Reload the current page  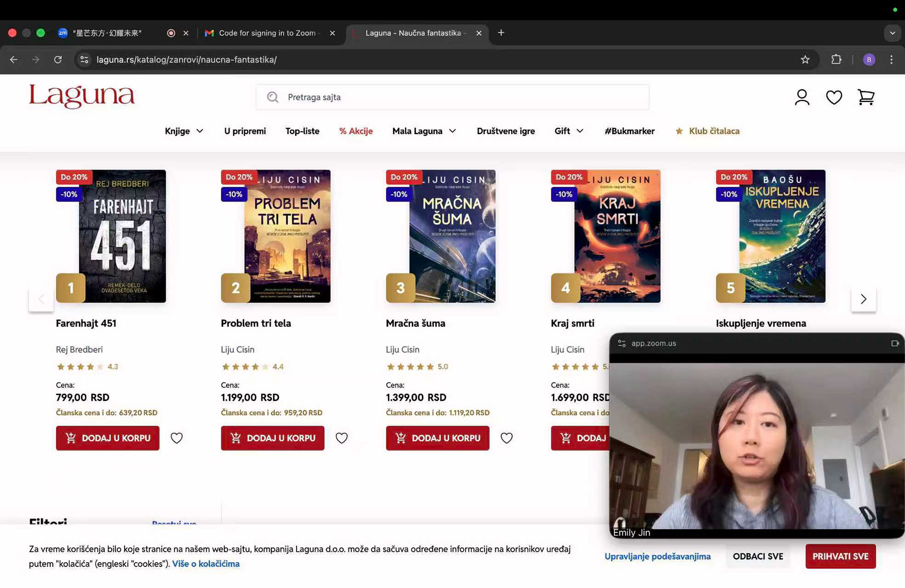pyautogui.click(x=58, y=59)
